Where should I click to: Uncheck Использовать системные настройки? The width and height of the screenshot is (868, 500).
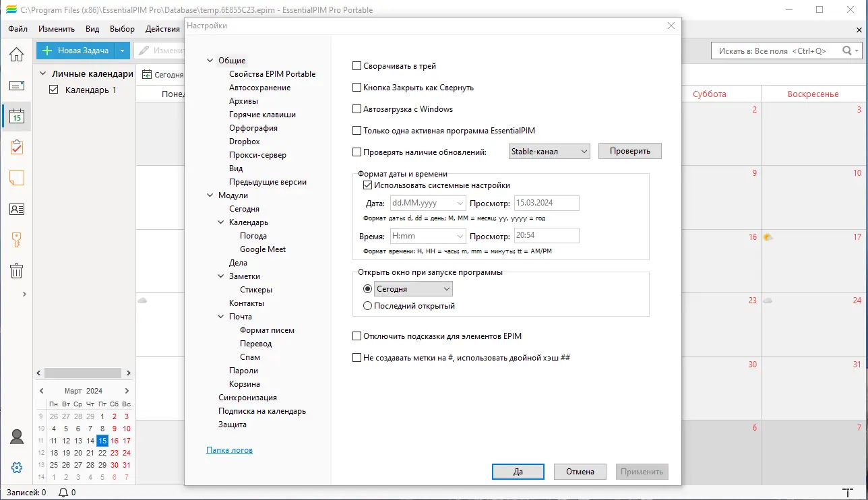[368, 185]
